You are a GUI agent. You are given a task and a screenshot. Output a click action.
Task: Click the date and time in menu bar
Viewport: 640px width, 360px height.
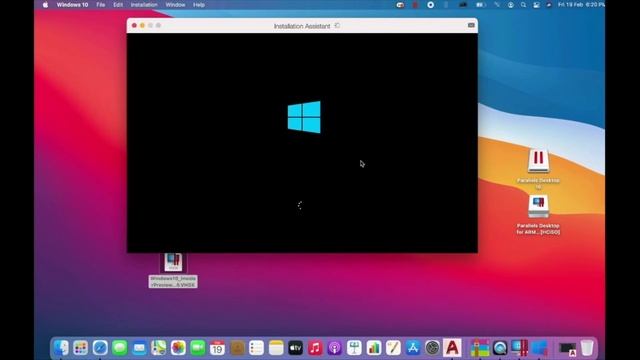581,5
